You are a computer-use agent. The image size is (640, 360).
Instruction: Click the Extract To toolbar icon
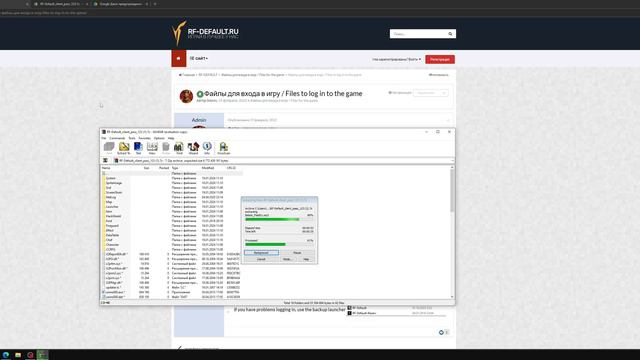[x=124, y=148]
